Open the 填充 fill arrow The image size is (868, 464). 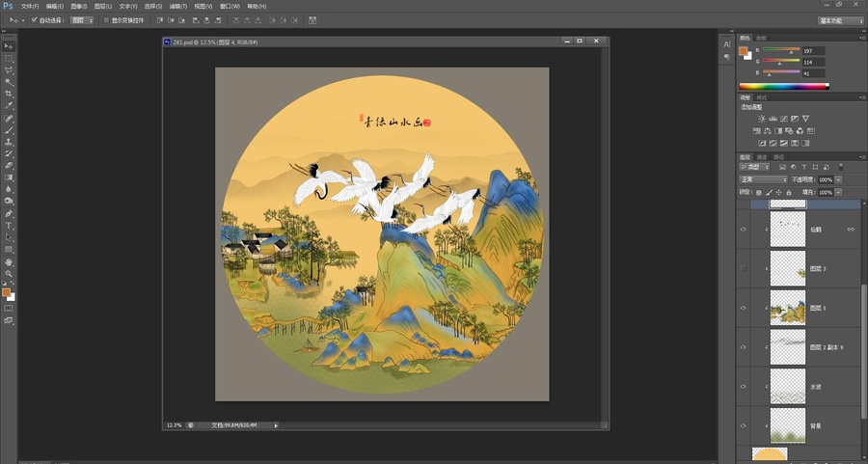(839, 192)
